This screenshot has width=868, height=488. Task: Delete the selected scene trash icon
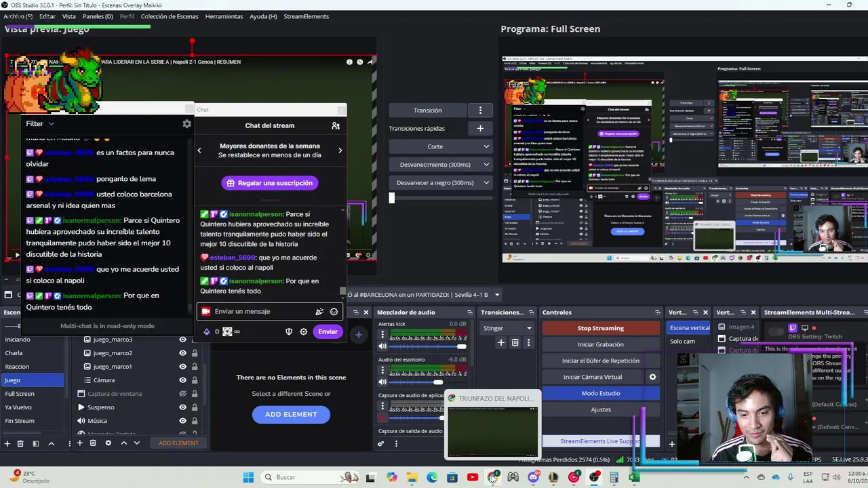20,443
